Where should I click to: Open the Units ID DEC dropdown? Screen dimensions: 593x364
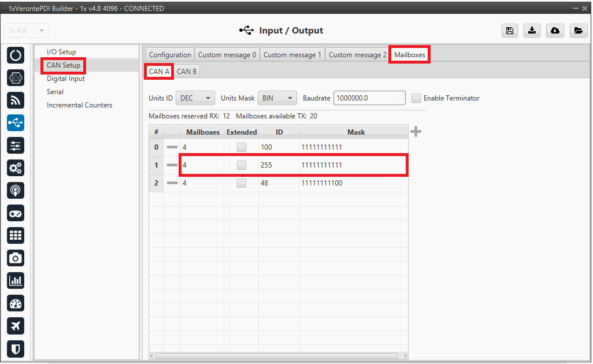coord(195,98)
